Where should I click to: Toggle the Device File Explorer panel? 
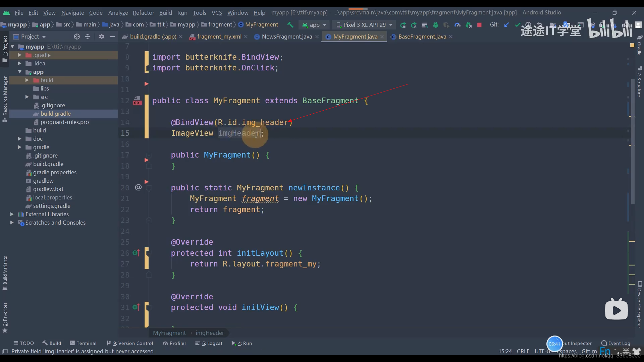tap(639, 304)
